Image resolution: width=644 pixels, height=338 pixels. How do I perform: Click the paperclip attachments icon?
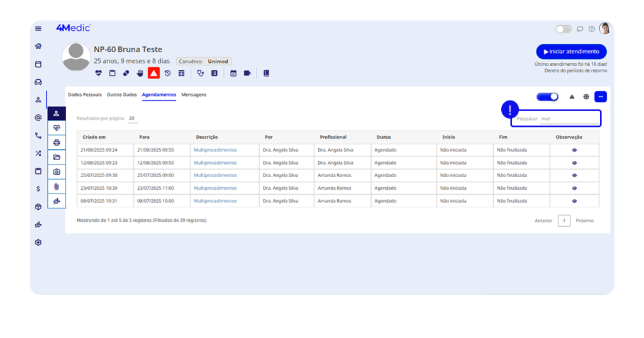click(57, 187)
